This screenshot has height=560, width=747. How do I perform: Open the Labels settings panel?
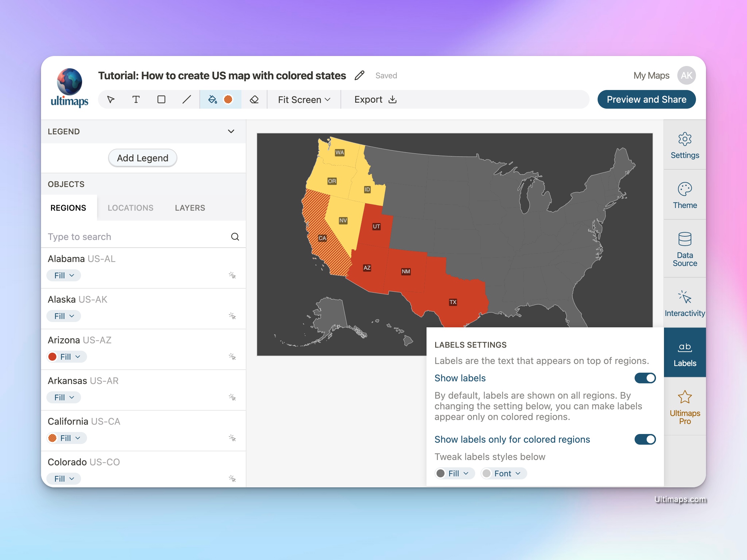(x=684, y=353)
